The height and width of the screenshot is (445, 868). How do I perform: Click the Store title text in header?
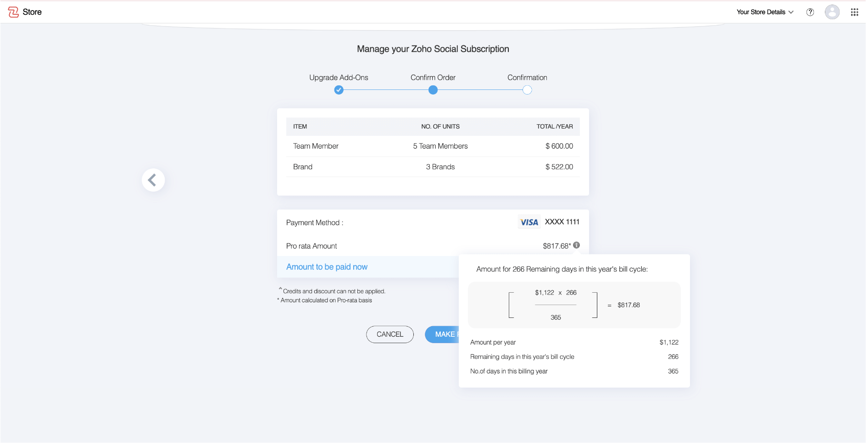pyautogui.click(x=32, y=12)
